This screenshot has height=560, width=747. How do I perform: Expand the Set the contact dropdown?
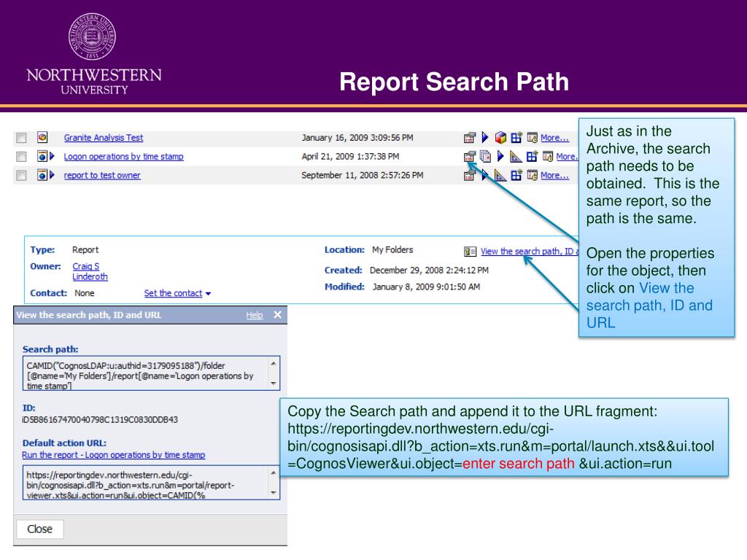pyautogui.click(x=208, y=294)
